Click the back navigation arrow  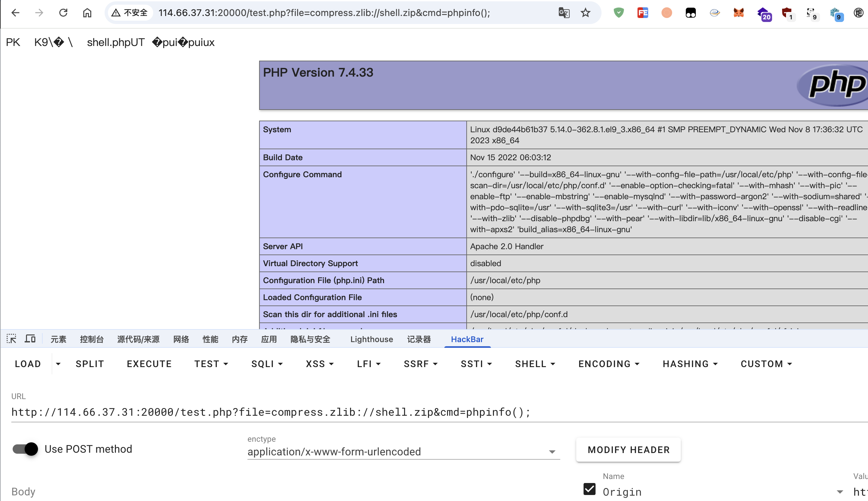(x=15, y=13)
